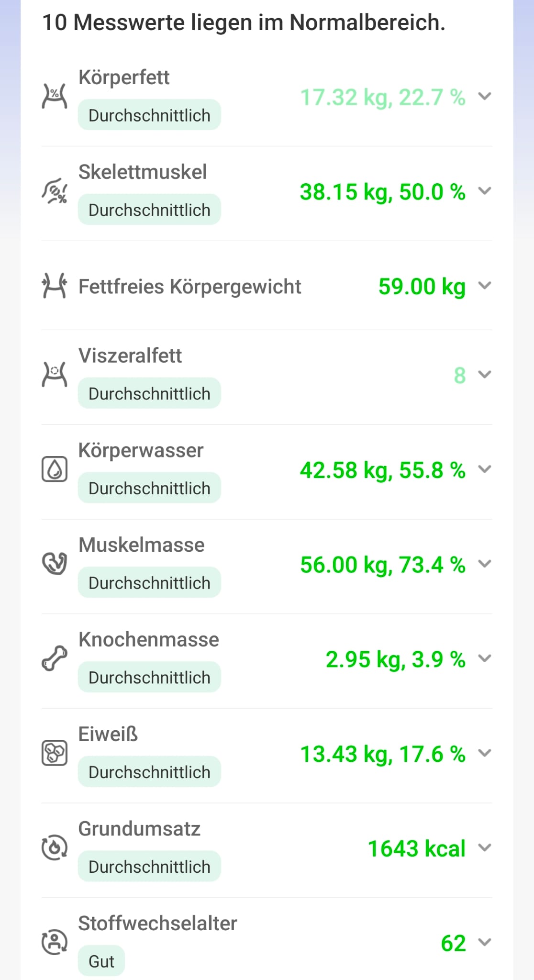
Task: Tap the Eiweiß protein icon
Action: click(55, 753)
